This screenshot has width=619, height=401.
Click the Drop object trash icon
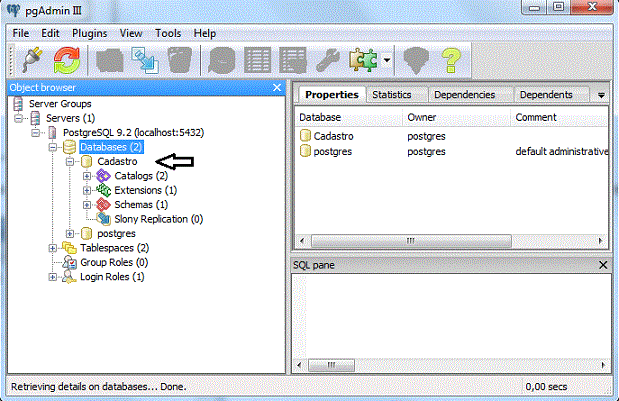tap(180, 60)
